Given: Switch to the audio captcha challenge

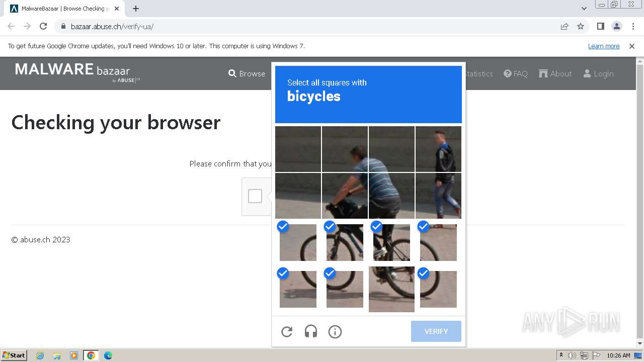Looking at the screenshot, I should click(x=311, y=332).
